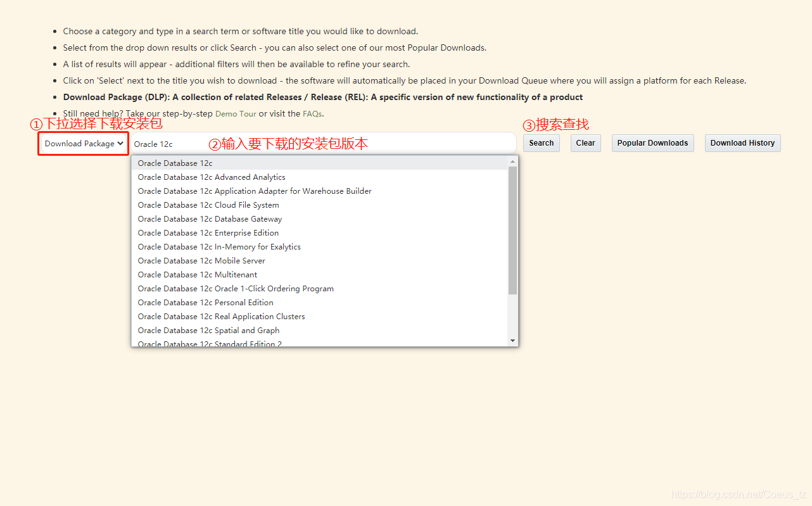
Task: Select Oracle Database 12c Enterprise Edition
Action: coord(320,233)
